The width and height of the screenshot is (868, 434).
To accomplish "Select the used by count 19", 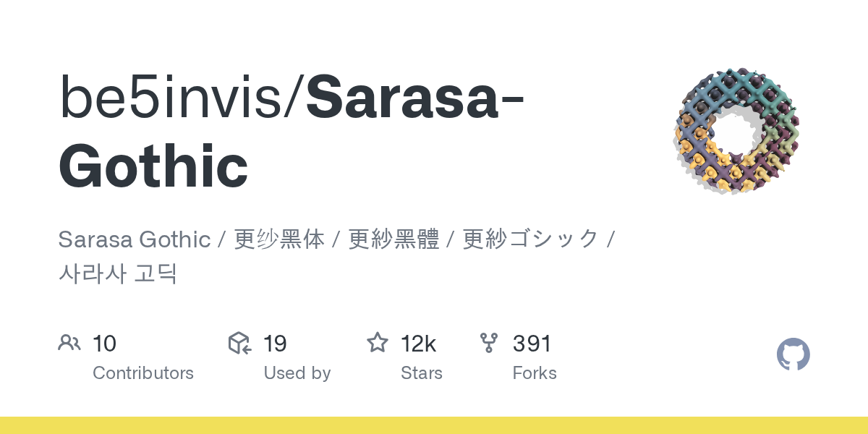I will pos(275,344).
